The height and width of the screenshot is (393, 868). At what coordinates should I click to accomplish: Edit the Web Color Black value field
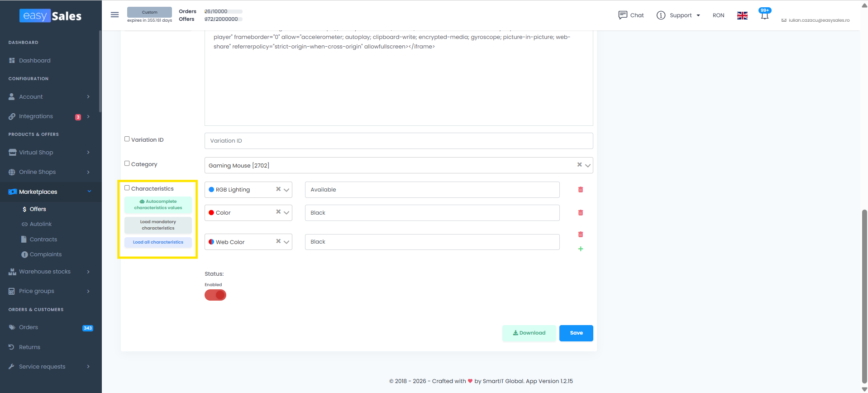(x=432, y=242)
